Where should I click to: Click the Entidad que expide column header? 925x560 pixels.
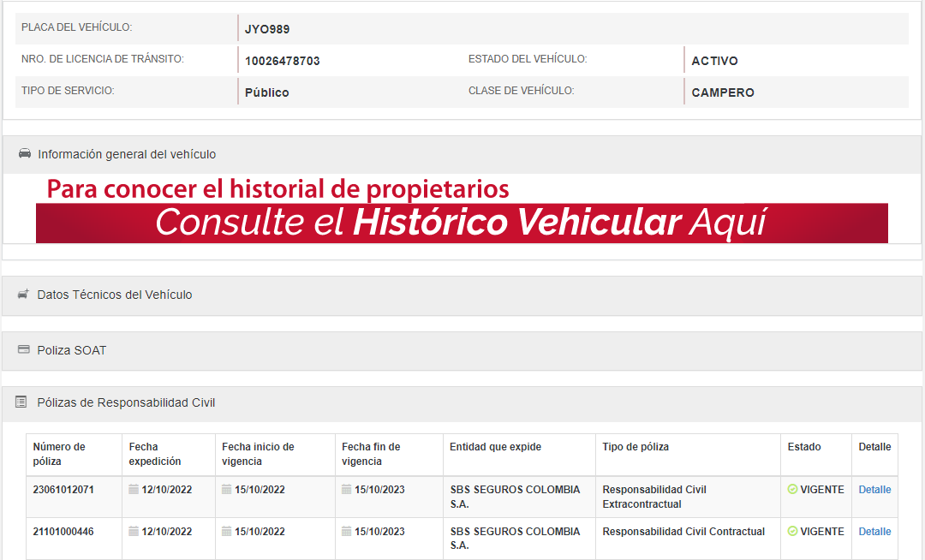(495, 447)
